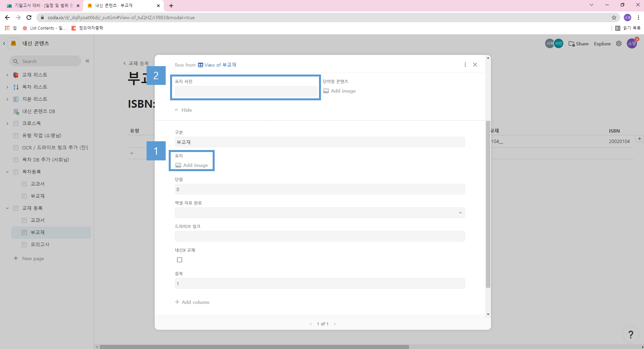Click the Share button
The height and width of the screenshot is (349, 644).
point(579,44)
